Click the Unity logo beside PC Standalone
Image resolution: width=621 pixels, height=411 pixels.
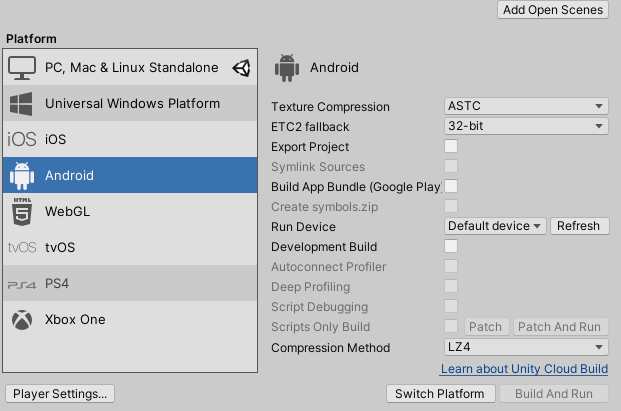pos(242,68)
